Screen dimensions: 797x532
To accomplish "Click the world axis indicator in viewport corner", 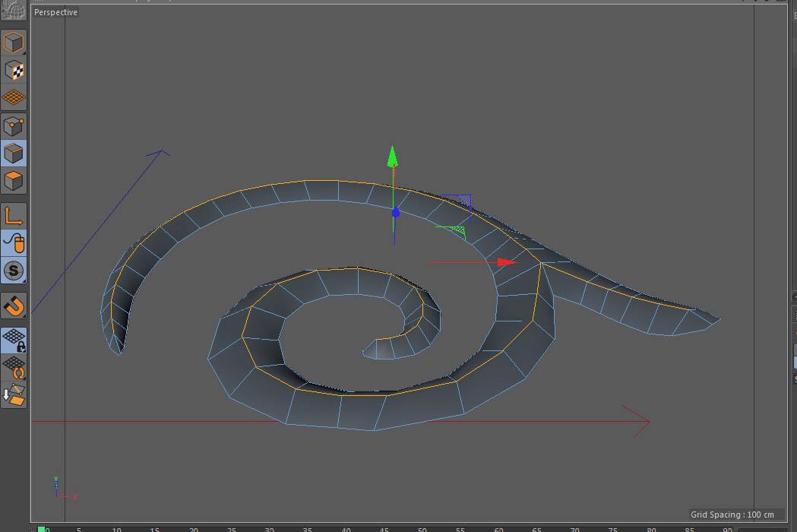I will tap(65, 488).
